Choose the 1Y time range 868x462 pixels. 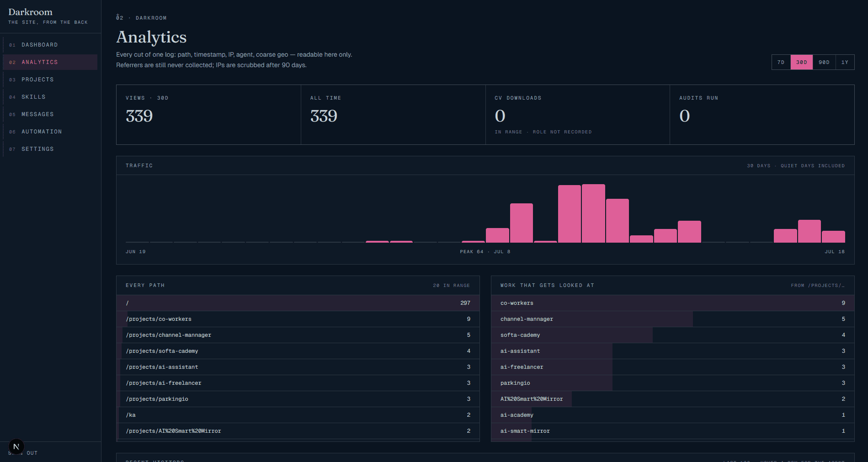[x=845, y=62]
